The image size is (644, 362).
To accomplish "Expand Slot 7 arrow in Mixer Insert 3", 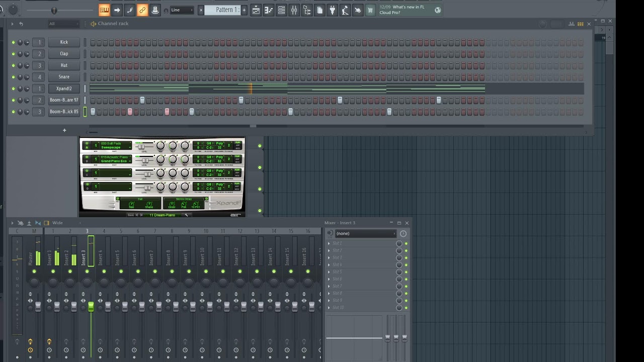I will pyautogui.click(x=329, y=286).
